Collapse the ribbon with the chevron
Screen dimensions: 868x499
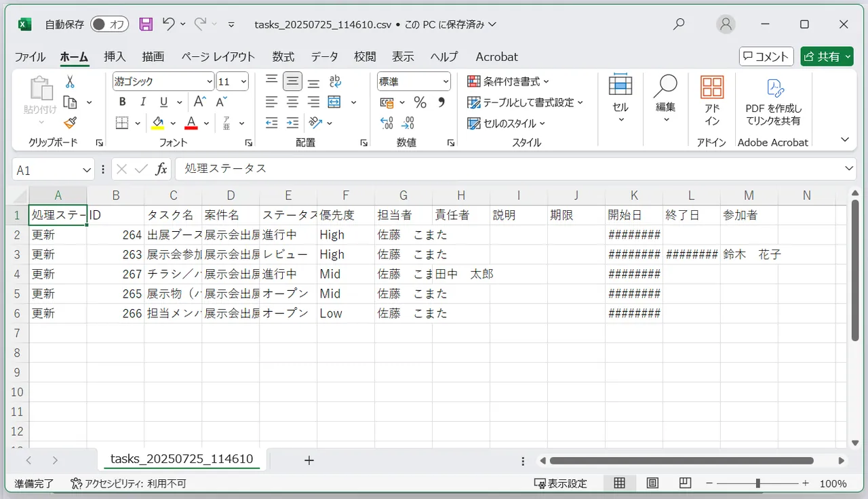click(x=845, y=140)
